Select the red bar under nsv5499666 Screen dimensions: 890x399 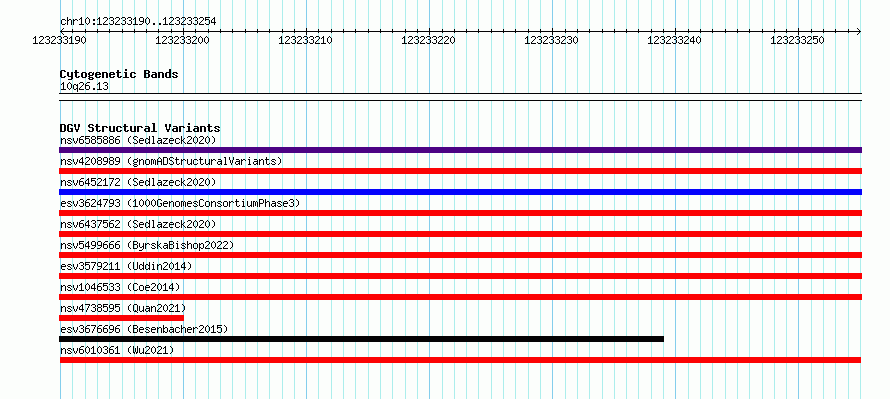460,255
